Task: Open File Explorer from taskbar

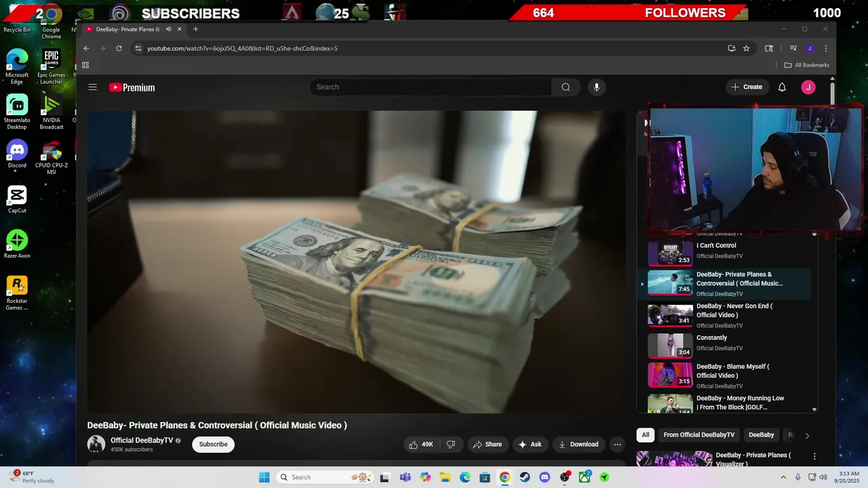Action: tap(446, 477)
